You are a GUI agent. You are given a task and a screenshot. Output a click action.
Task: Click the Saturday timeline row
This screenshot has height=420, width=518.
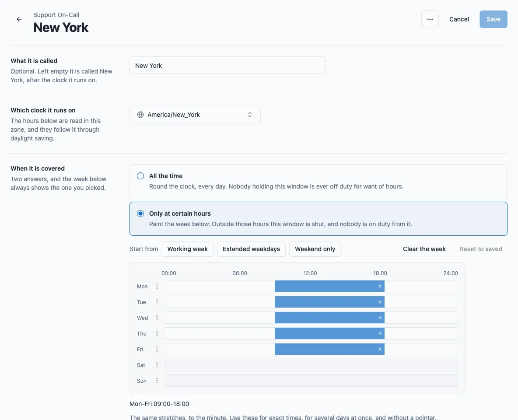click(x=311, y=365)
